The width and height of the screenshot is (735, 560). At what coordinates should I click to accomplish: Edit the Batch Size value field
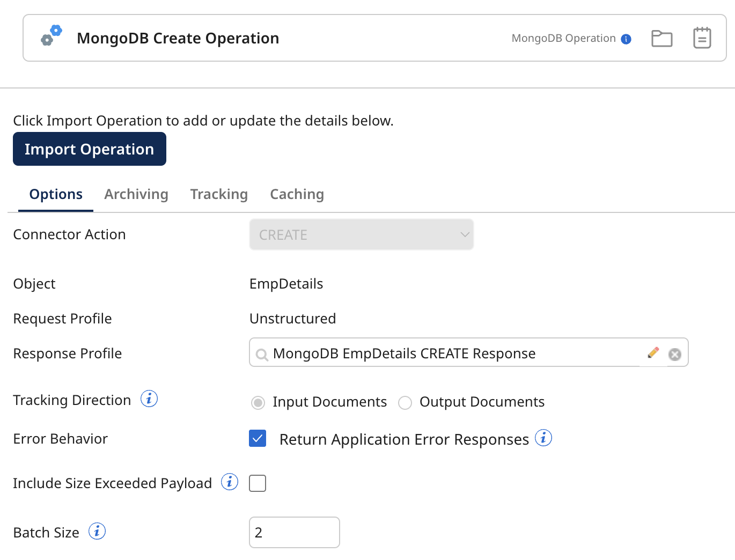pos(294,532)
